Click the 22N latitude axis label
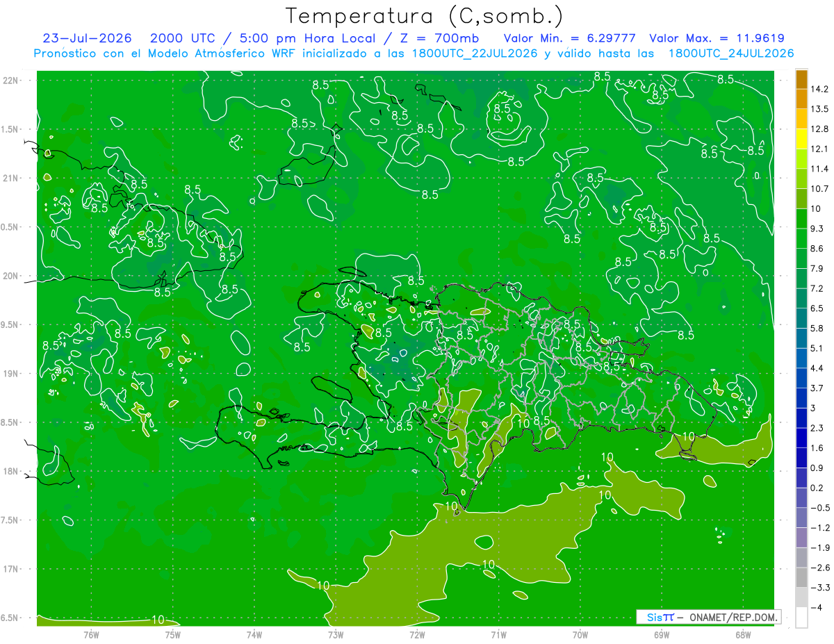 pyautogui.click(x=11, y=80)
